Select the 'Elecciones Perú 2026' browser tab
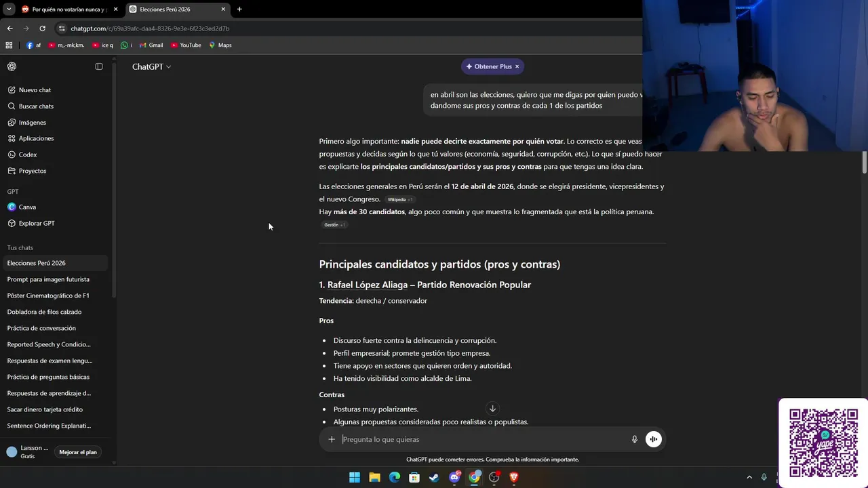This screenshot has height=488, width=868. 178,9
